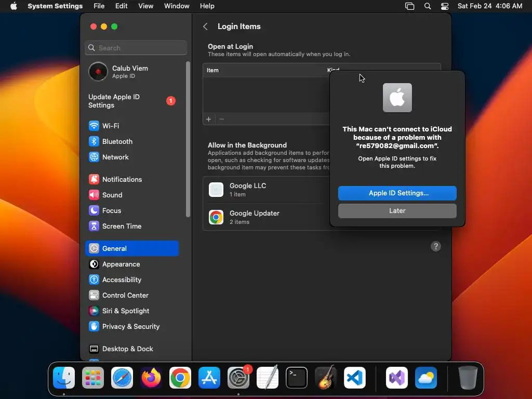Open Wi-Fi settings in sidebar
Image resolution: width=532 pixels, height=399 pixels.
[132, 126]
